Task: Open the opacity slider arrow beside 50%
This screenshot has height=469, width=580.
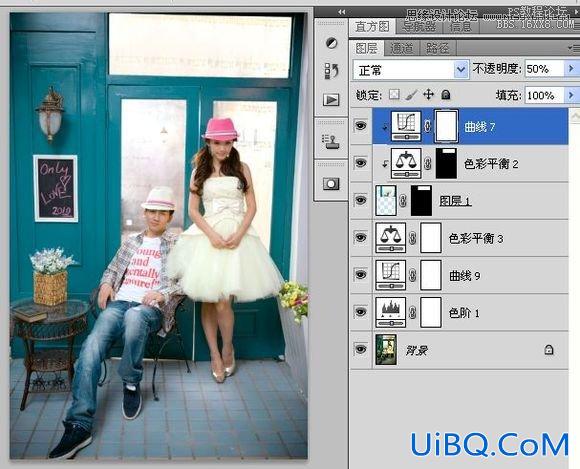Action: point(571,69)
